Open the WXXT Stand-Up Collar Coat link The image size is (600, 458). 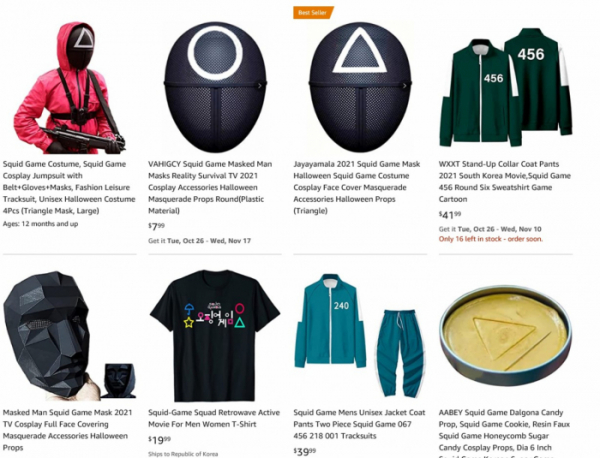(505, 181)
